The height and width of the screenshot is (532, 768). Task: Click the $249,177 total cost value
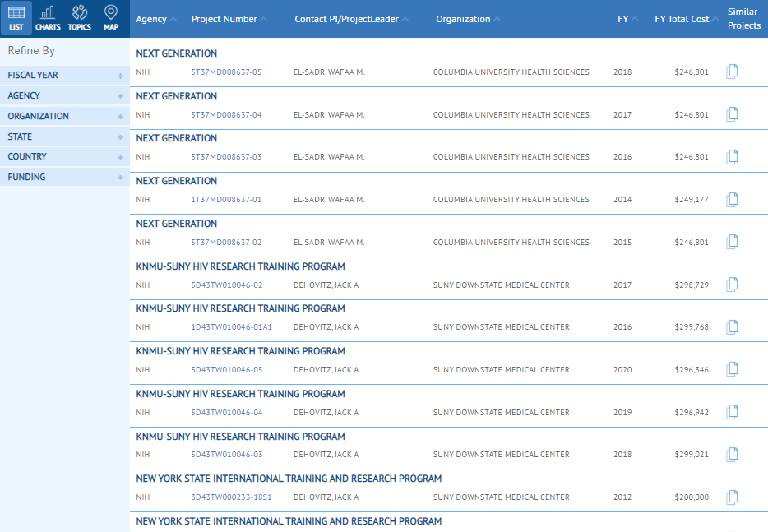692,199
